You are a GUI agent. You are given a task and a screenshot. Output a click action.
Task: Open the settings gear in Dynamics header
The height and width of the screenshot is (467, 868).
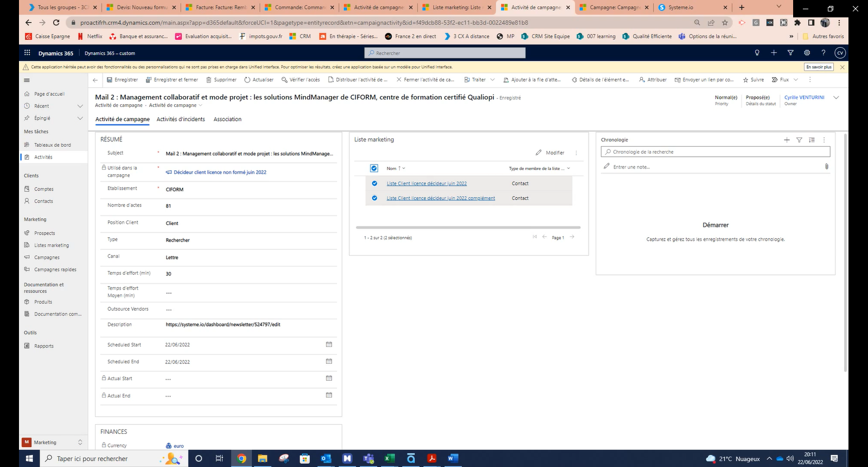[x=807, y=53]
